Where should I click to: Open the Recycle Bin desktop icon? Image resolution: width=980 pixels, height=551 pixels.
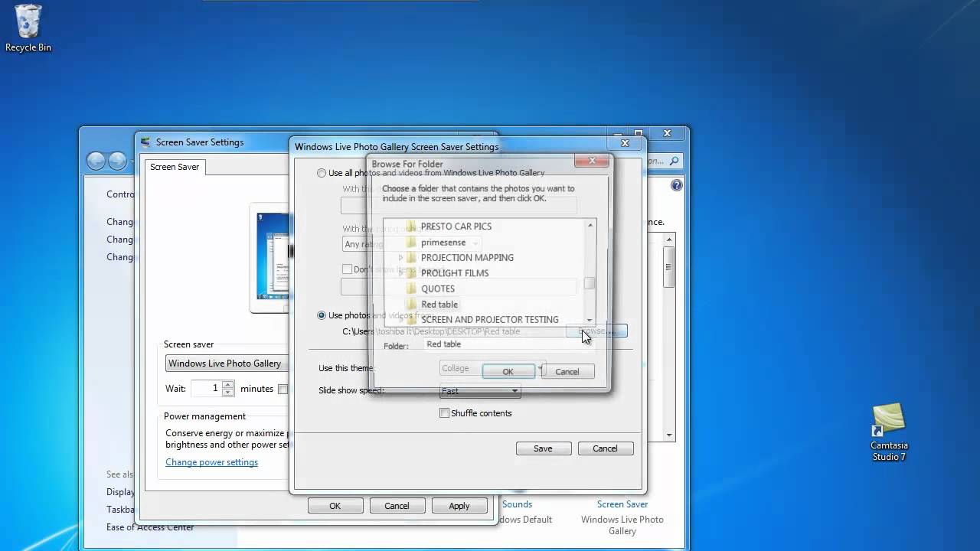(28, 29)
